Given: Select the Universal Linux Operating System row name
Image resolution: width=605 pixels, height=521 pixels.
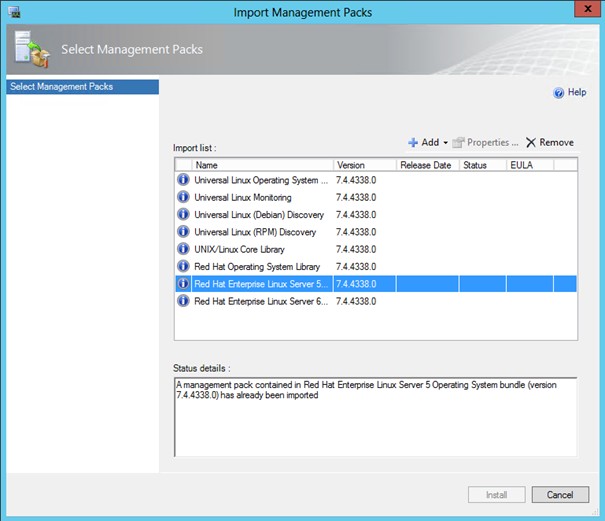Looking at the screenshot, I should 261,180.
